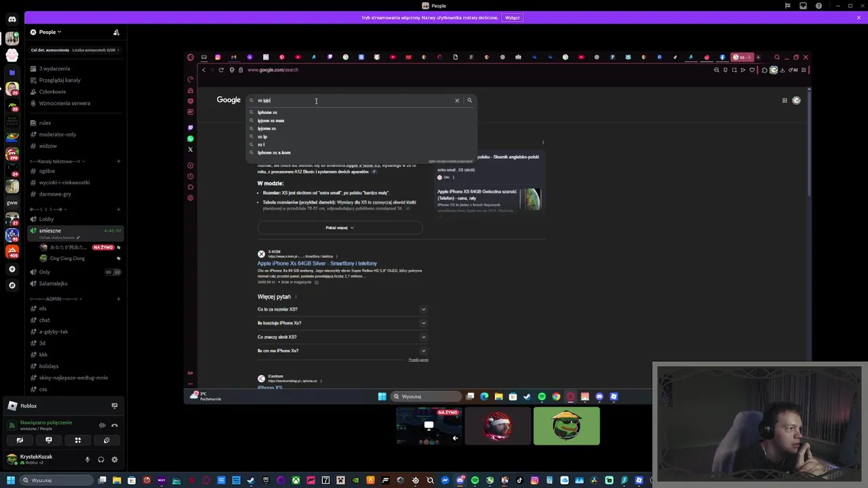Disconnect from voice channel

[115, 426]
